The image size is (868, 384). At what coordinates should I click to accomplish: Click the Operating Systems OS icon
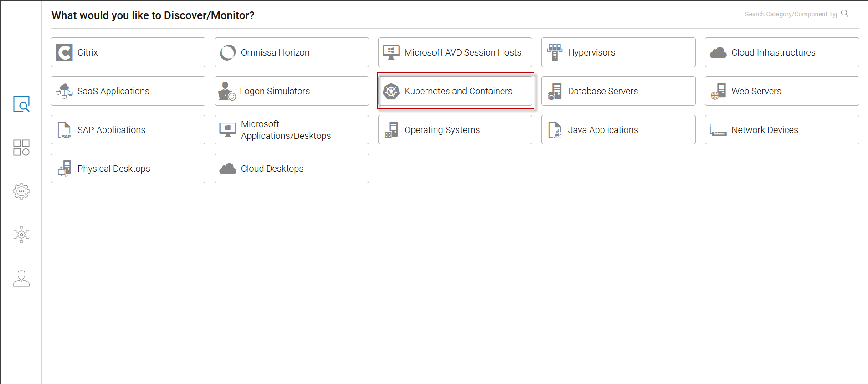391,130
